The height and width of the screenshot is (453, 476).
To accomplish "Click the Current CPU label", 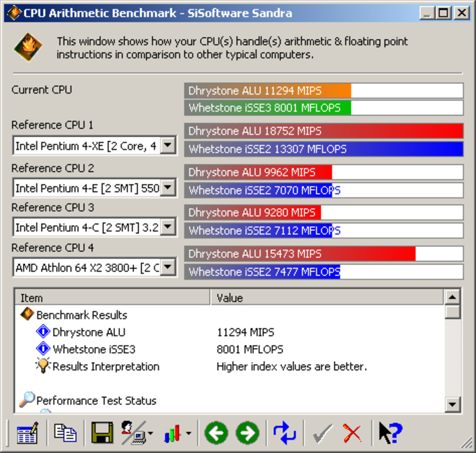I will (41, 90).
